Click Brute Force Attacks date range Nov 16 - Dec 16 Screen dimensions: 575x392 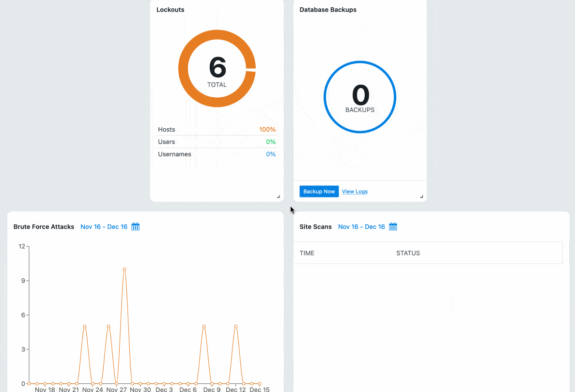point(104,227)
